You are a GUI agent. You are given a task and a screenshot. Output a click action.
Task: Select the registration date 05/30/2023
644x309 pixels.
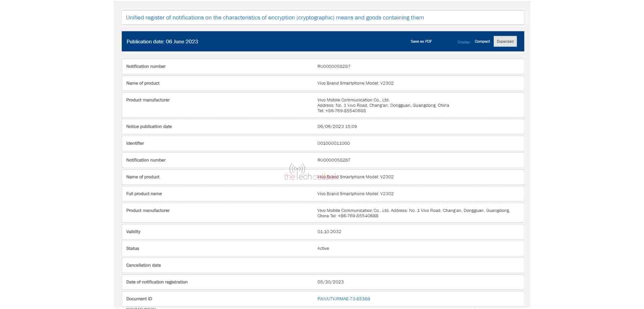click(330, 282)
